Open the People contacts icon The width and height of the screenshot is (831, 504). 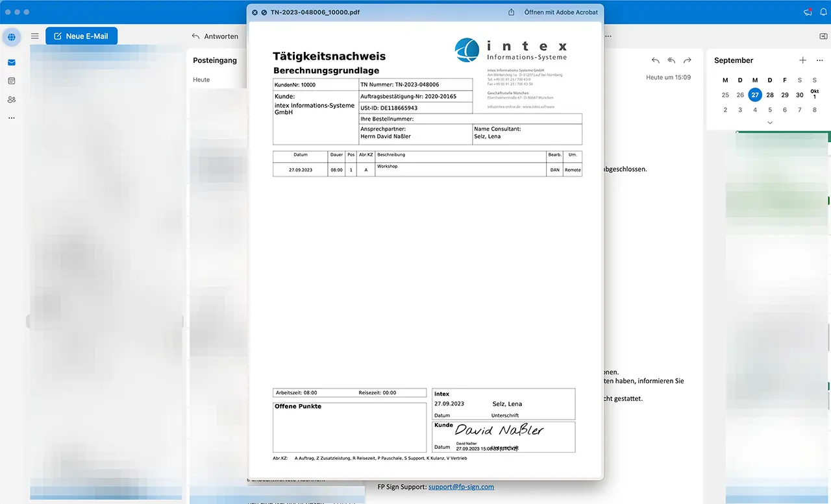(x=12, y=99)
